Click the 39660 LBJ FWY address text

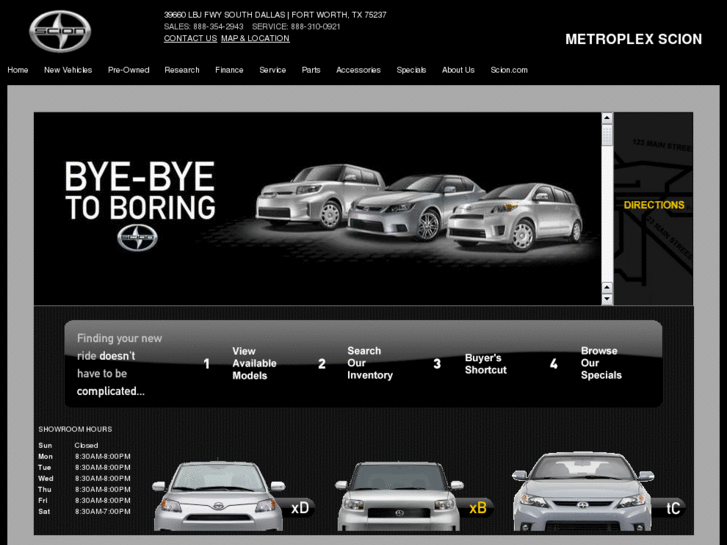[x=275, y=15]
